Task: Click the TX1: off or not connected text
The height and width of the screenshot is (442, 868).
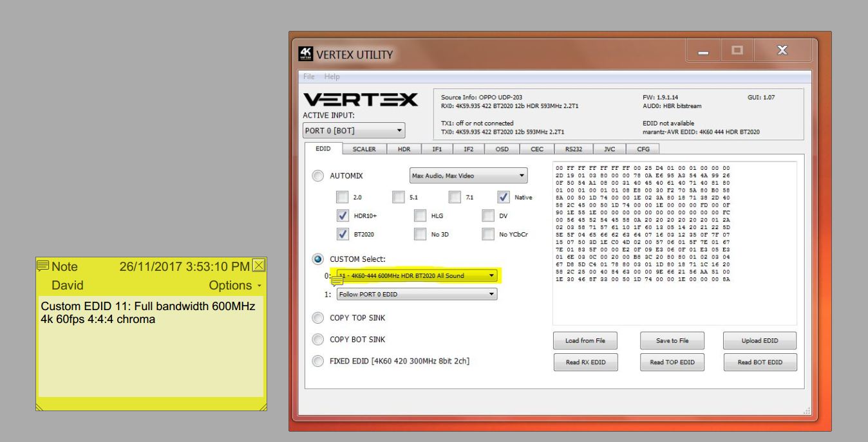Action: (x=477, y=123)
